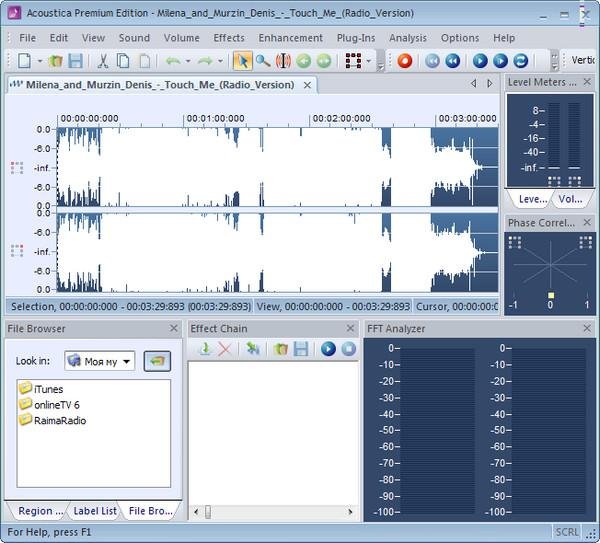Click the Effect Chain horizontal scrollbar

tap(272, 512)
